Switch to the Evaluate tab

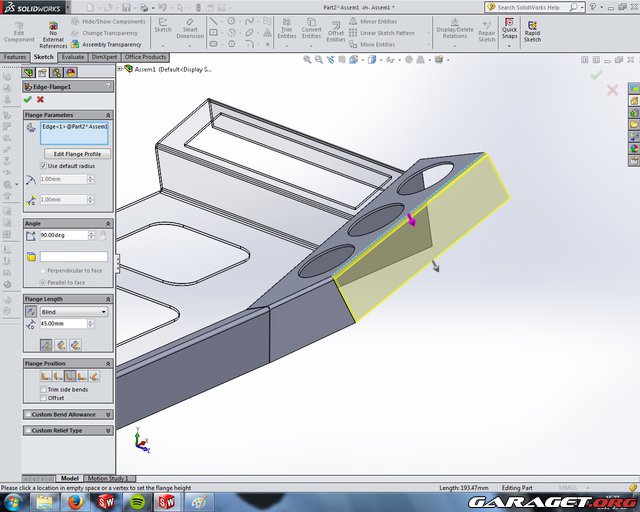[x=73, y=57]
